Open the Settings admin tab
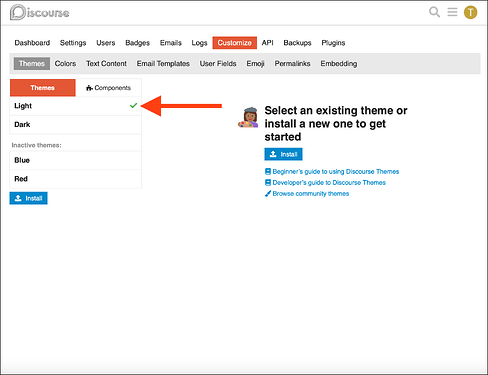Viewport: 488px width, 375px height. tap(73, 43)
